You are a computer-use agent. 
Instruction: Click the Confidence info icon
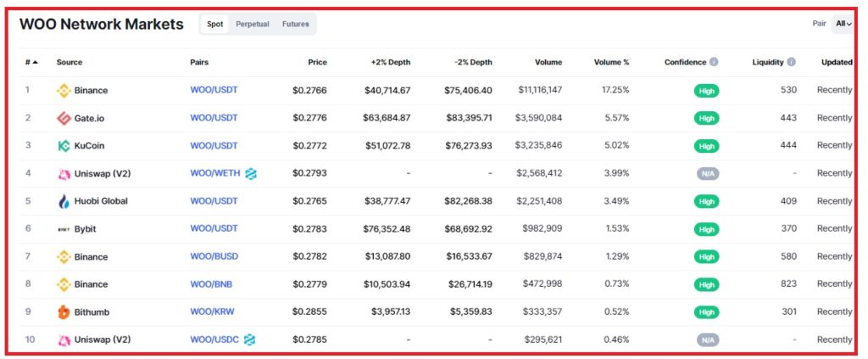point(714,62)
